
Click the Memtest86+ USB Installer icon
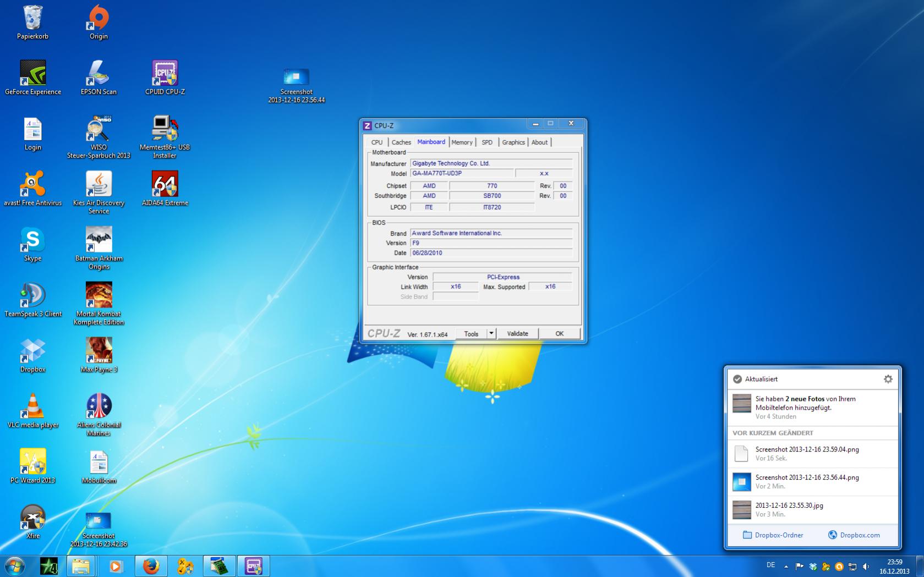coord(165,137)
